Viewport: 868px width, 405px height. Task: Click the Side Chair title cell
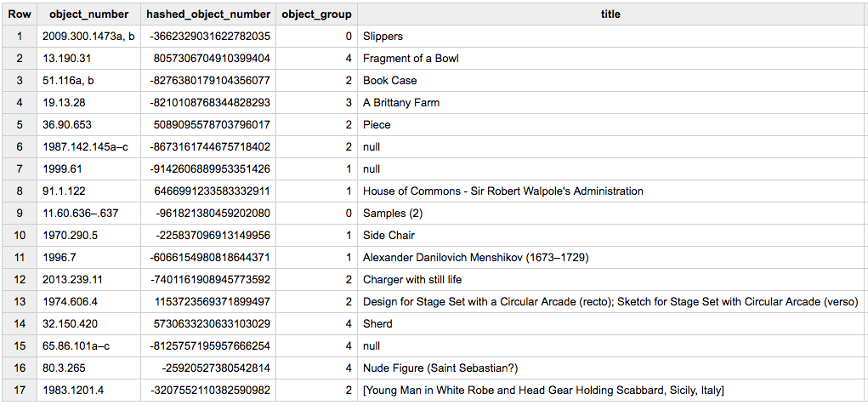click(x=389, y=236)
